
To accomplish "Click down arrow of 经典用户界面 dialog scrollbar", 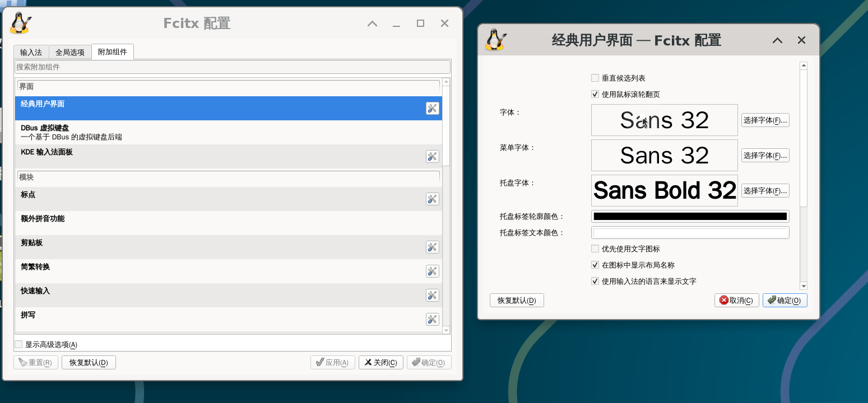I will (804, 285).
